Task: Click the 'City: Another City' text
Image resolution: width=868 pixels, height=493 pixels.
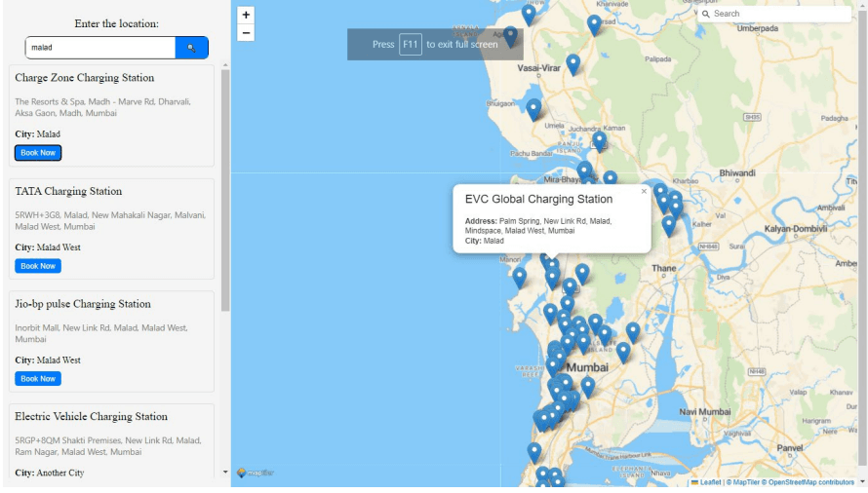Action: pyautogui.click(x=50, y=474)
